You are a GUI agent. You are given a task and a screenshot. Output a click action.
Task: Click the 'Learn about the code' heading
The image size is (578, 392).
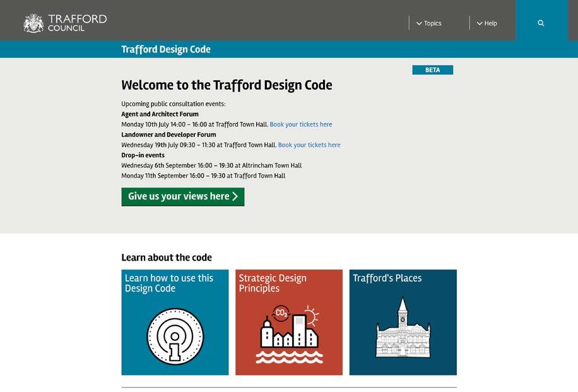[167, 258]
